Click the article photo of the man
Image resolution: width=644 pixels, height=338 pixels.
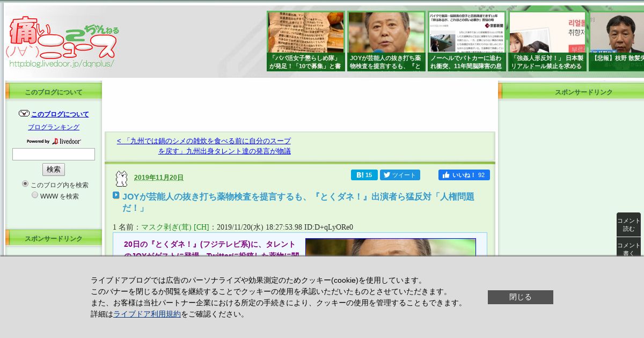tap(391, 247)
